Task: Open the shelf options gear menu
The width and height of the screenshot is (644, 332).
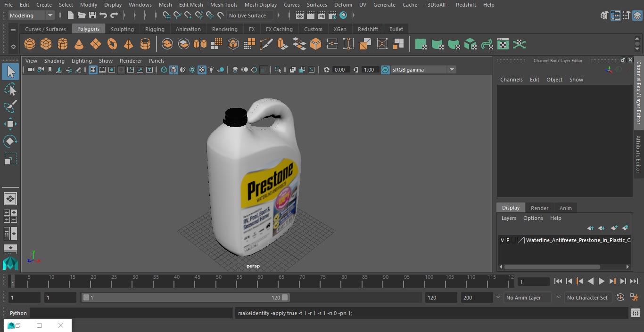Action: coord(13,47)
